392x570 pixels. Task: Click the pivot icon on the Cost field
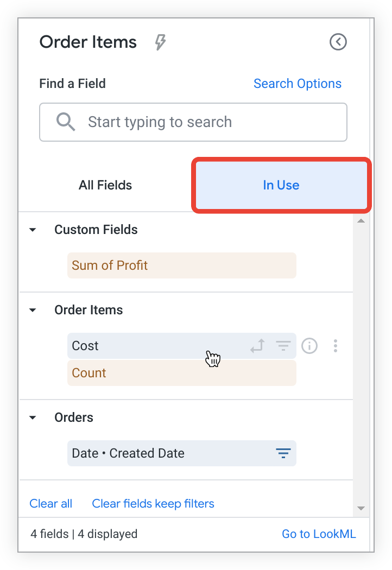coord(257,346)
